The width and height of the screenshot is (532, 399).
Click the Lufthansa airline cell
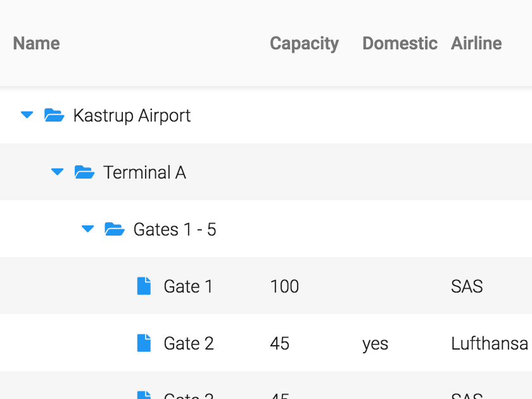tap(490, 343)
